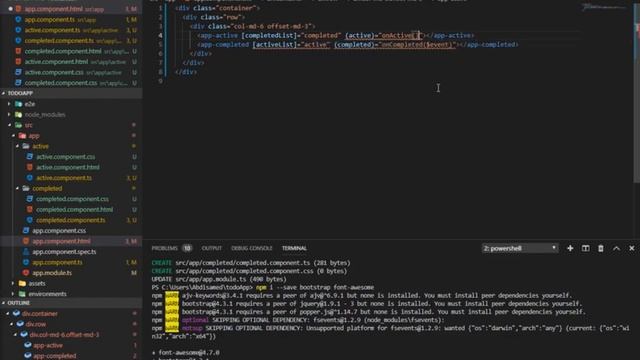This screenshot has height=360, width=640.
Task: Switch to the PROBLEMS tab
Action: point(165,248)
